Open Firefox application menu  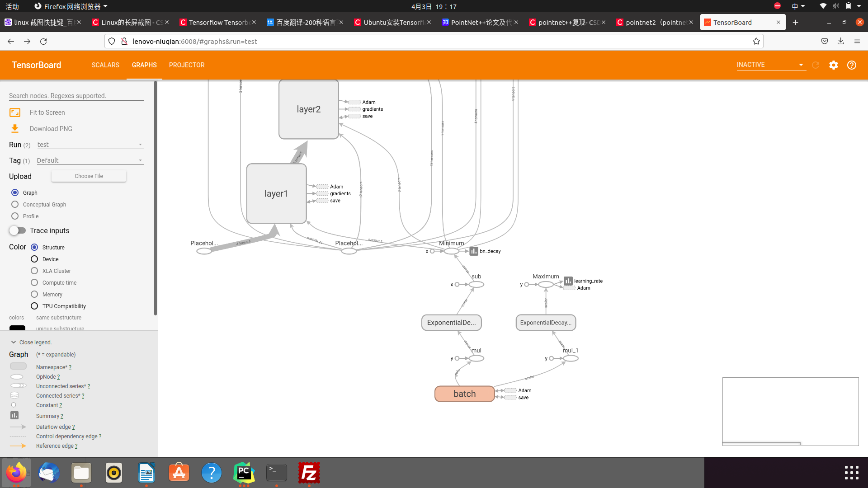click(x=857, y=41)
